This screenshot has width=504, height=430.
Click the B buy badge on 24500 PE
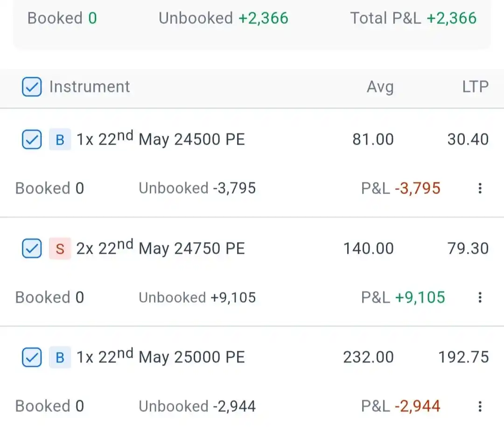coord(60,140)
